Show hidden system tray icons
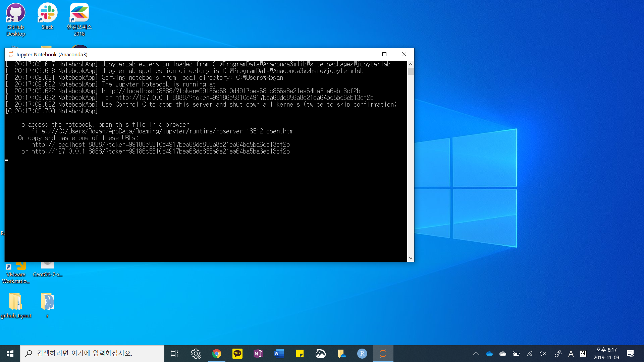The image size is (644, 362). (x=476, y=354)
